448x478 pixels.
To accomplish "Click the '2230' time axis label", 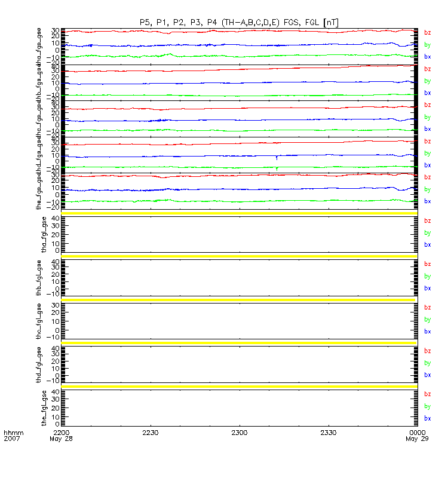I will pos(151,433).
